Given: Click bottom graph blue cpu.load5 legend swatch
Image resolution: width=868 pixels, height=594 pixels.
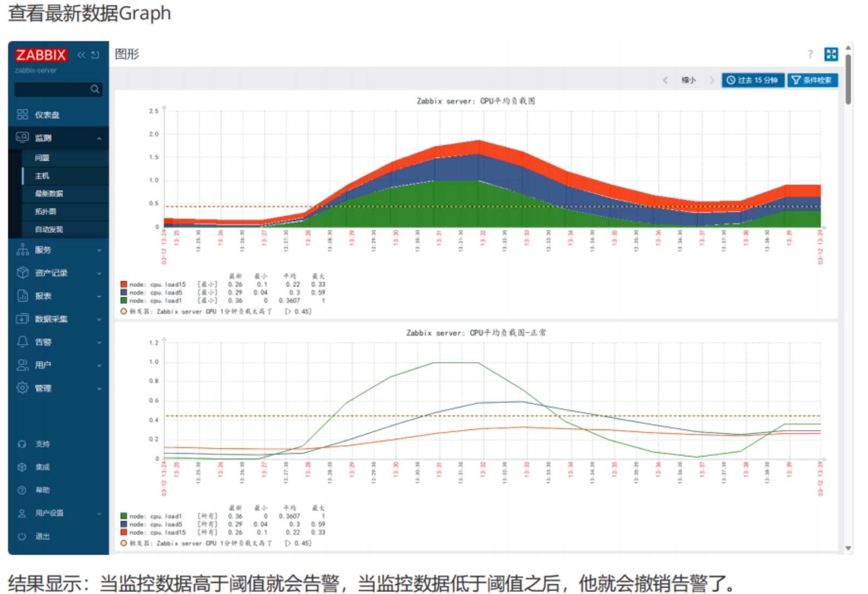Looking at the screenshot, I should tap(124, 524).
